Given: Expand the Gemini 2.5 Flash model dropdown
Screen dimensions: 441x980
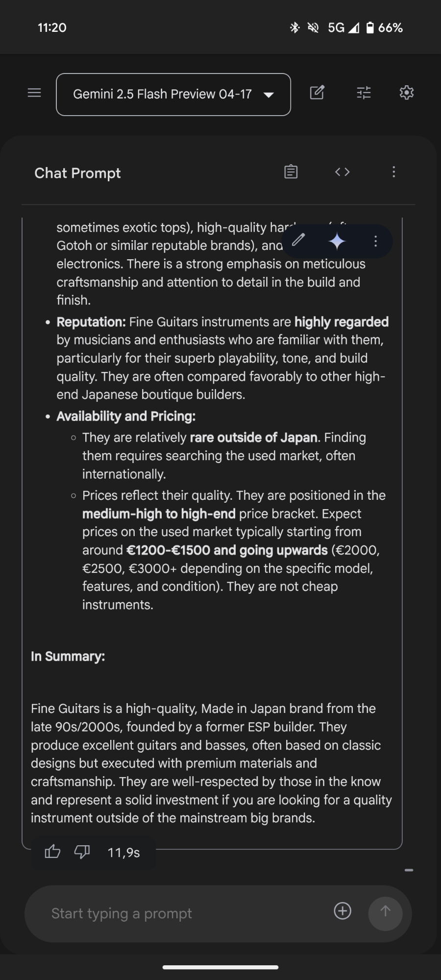Looking at the screenshot, I should tap(173, 95).
